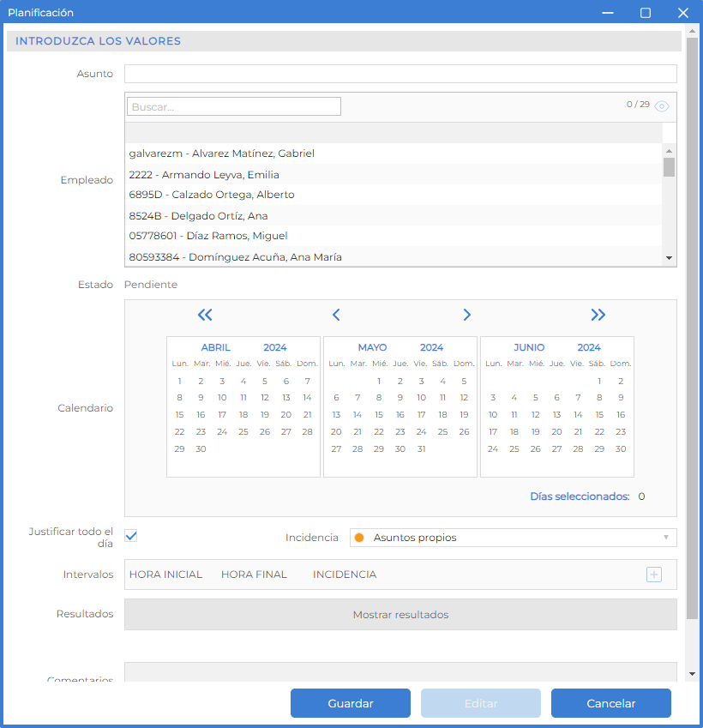
Task: Jump back several months with double-left arrow
Action: click(205, 315)
